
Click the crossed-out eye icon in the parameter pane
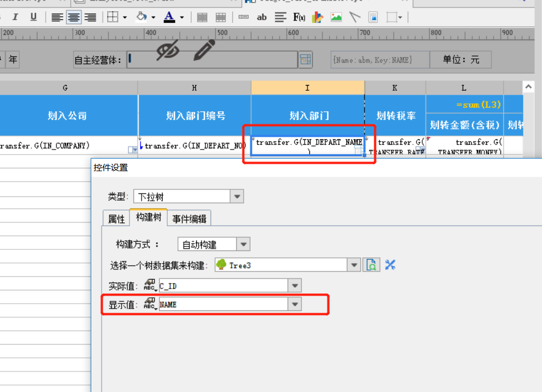[x=168, y=50]
